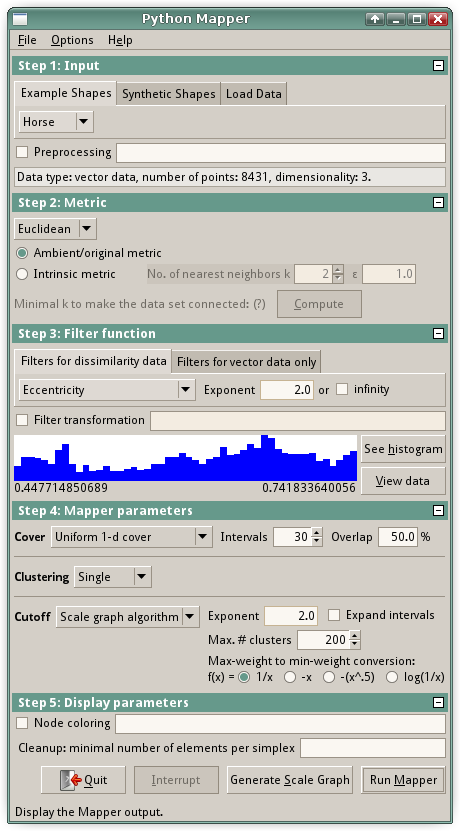Enable the Preprocessing checkbox
The height and width of the screenshot is (831, 460).
pyautogui.click(x=22, y=152)
